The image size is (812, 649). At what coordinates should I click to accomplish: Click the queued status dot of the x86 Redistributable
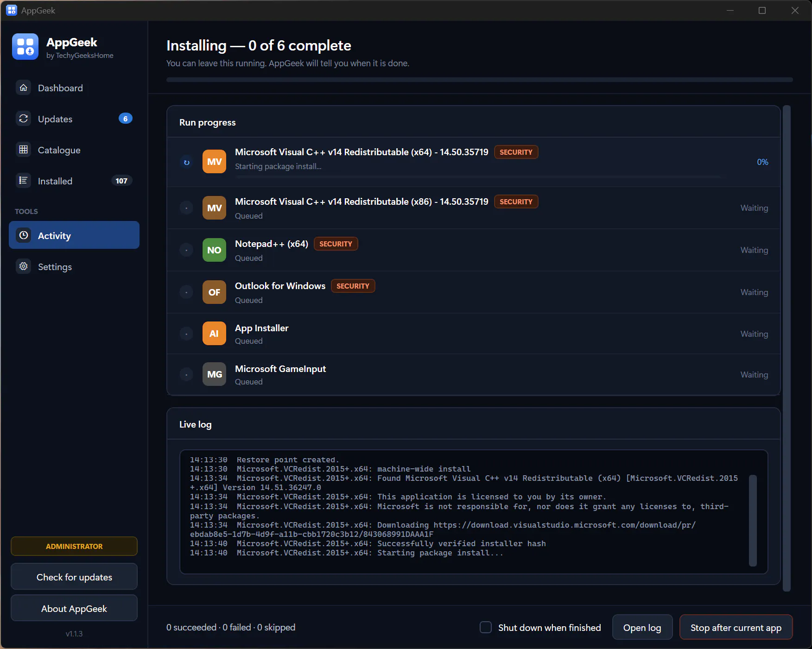[186, 208]
